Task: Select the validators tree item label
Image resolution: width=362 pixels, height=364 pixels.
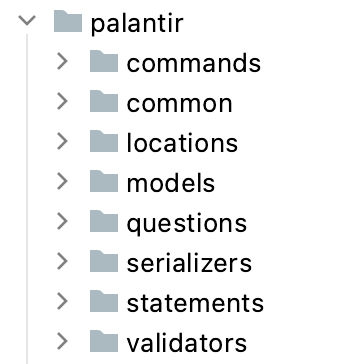Action: pos(187,343)
